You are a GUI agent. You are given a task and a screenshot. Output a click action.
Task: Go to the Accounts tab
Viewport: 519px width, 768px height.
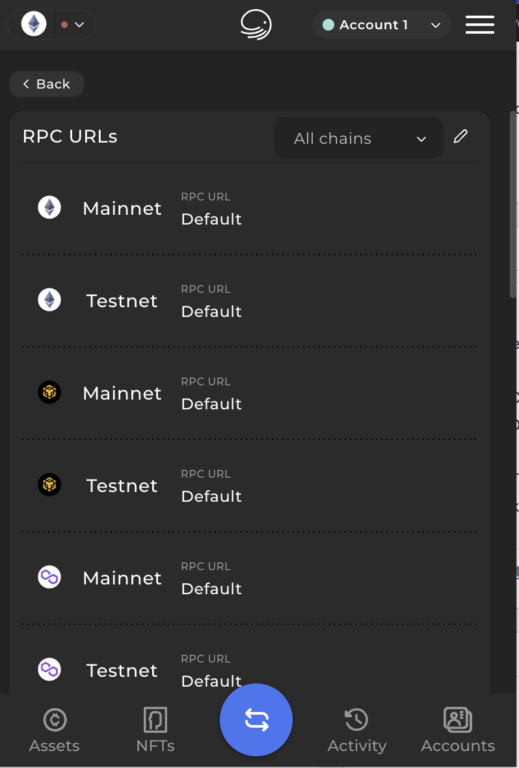[458, 730]
